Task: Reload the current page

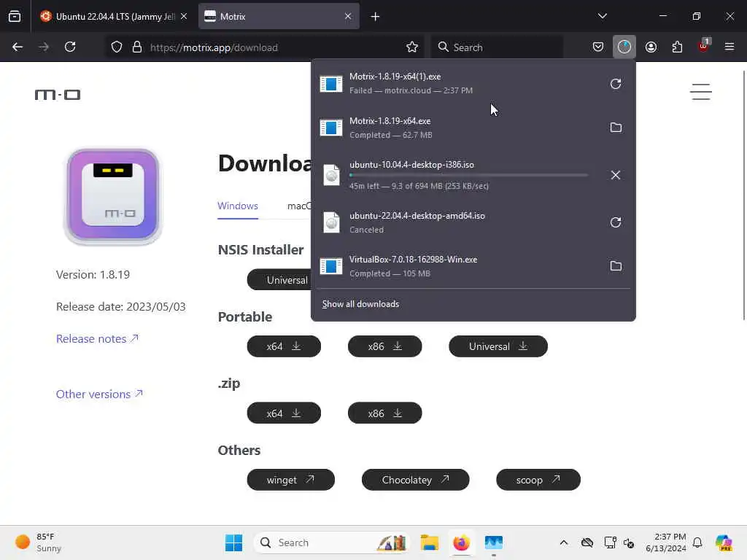Action: pyautogui.click(x=70, y=47)
